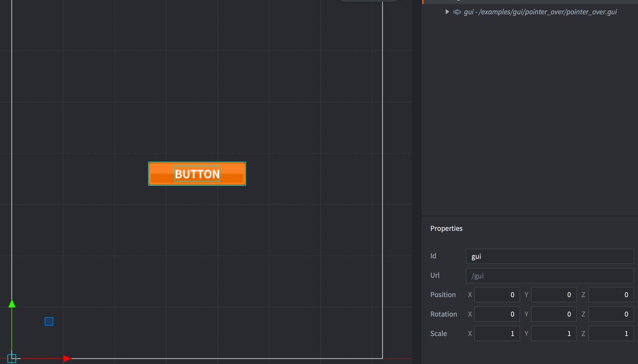Expand the gui pointer_over.gui tree node
Image resolution: width=638 pixels, height=364 pixels.
447,12
